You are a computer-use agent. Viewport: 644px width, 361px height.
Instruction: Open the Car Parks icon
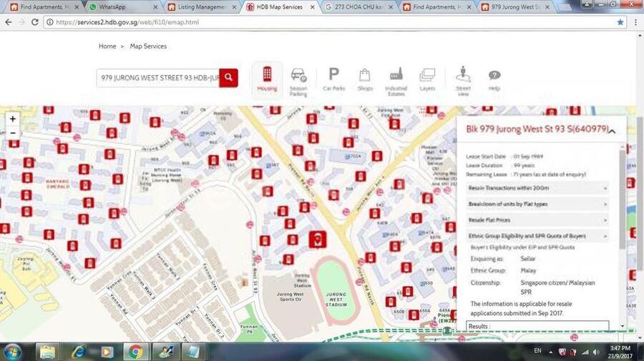tap(333, 79)
